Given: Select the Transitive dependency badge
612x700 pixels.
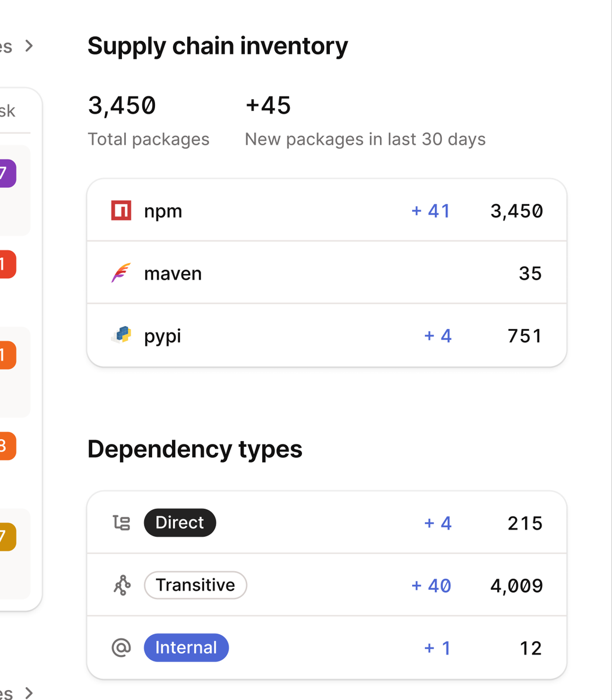Looking at the screenshot, I should tap(195, 585).
